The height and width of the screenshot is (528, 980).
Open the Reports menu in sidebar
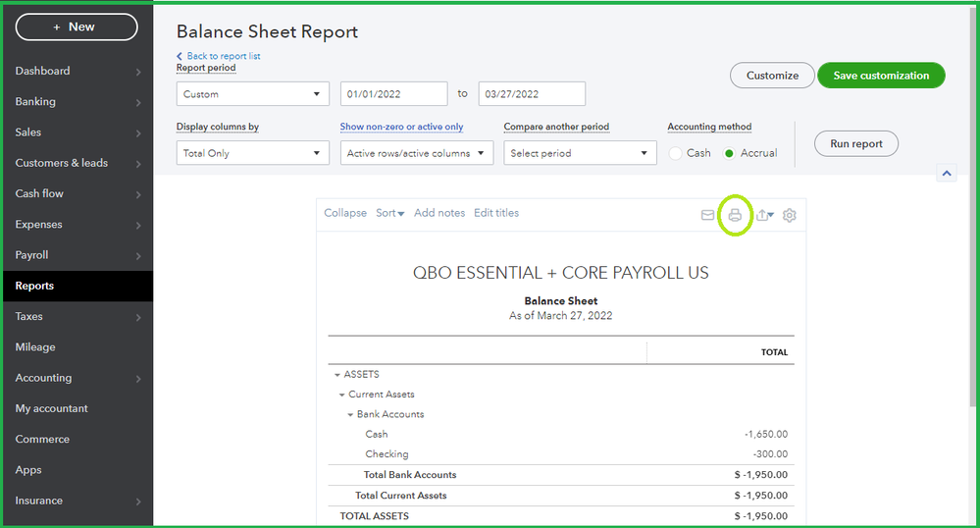(x=35, y=286)
